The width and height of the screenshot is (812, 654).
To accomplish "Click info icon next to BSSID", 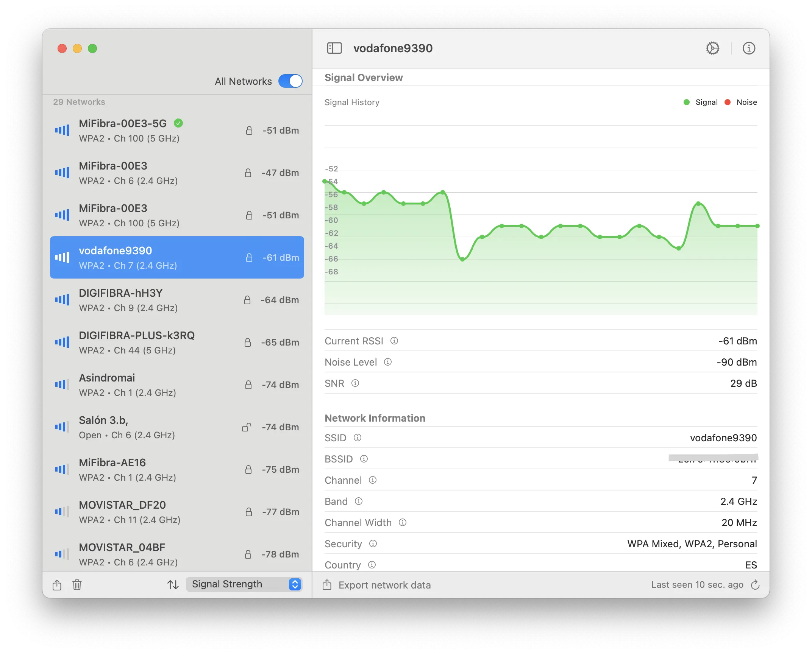I will (364, 459).
